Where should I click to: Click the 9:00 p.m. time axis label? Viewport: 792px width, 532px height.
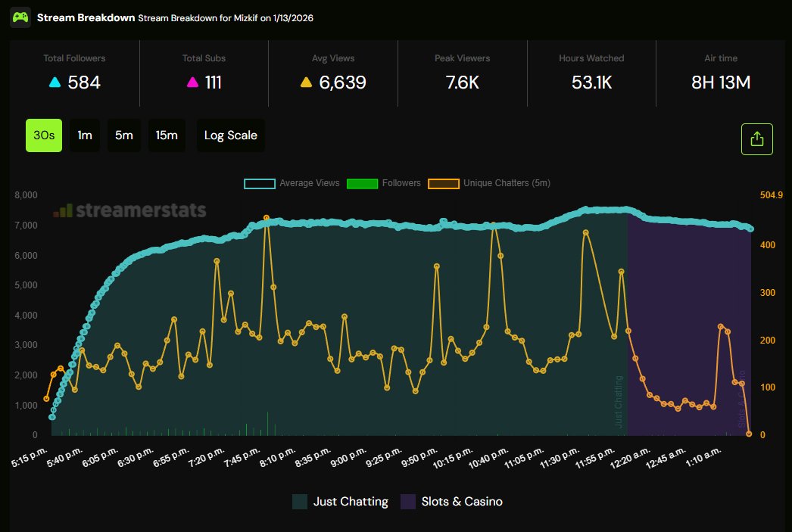coord(348,457)
